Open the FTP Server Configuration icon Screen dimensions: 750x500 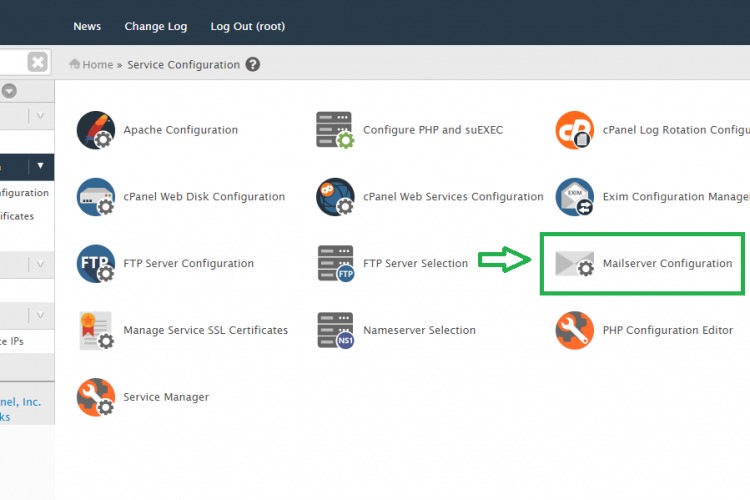coord(96,264)
